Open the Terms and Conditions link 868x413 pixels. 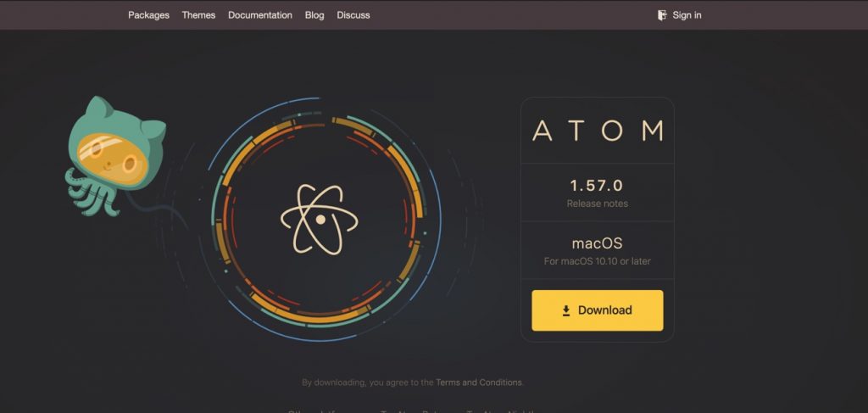(x=478, y=382)
